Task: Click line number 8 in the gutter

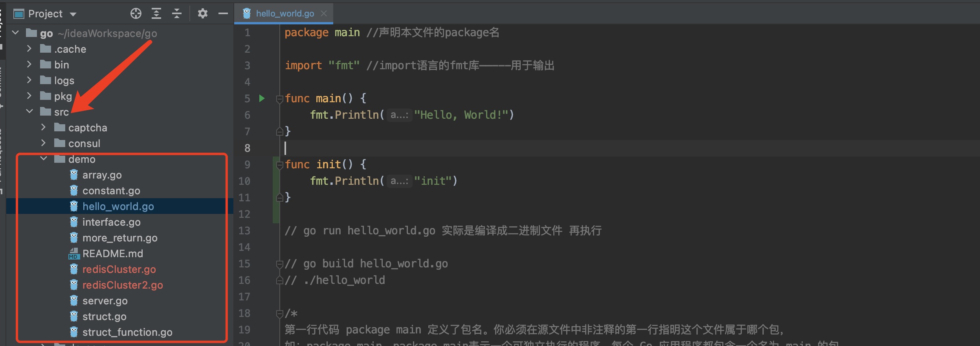Action: 247,148
